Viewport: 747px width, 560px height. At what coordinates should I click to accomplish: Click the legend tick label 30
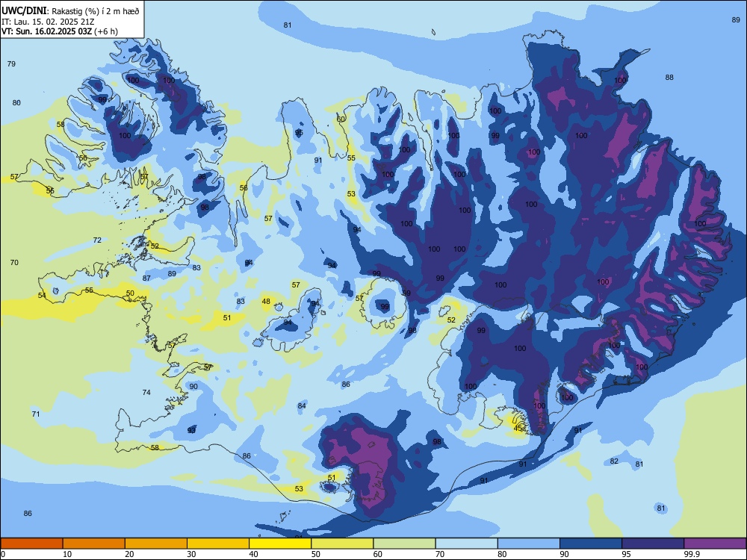point(191,554)
